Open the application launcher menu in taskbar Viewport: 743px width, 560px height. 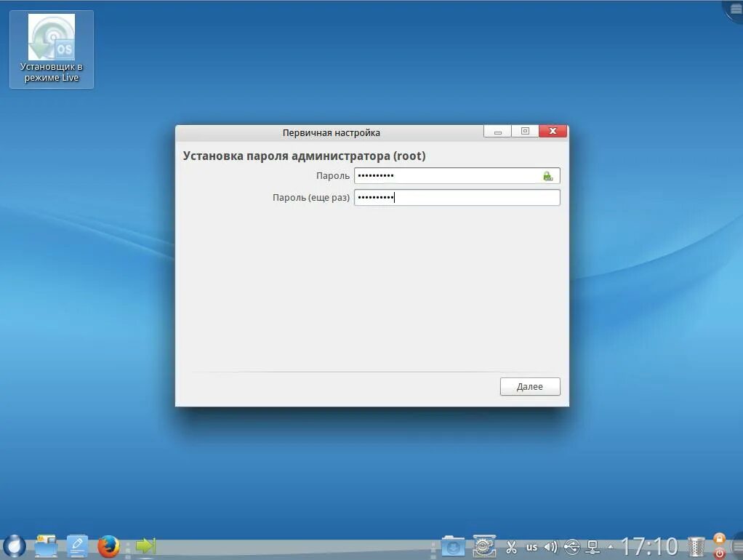15,545
